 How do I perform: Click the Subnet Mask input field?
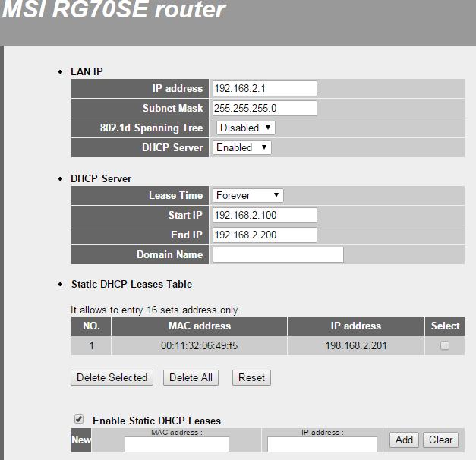(x=265, y=108)
